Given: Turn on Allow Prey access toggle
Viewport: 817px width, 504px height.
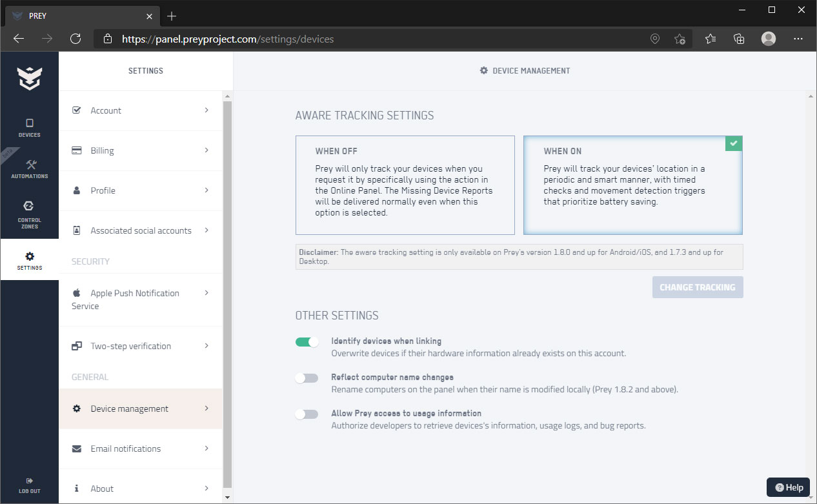Looking at the screenshot, I should (x=307, y=414).
